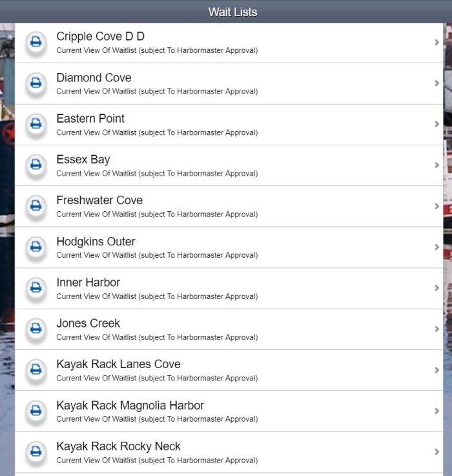
Task: Click the print icon for Kayak Rack Rocky Neck
Action: click(36, 452)
